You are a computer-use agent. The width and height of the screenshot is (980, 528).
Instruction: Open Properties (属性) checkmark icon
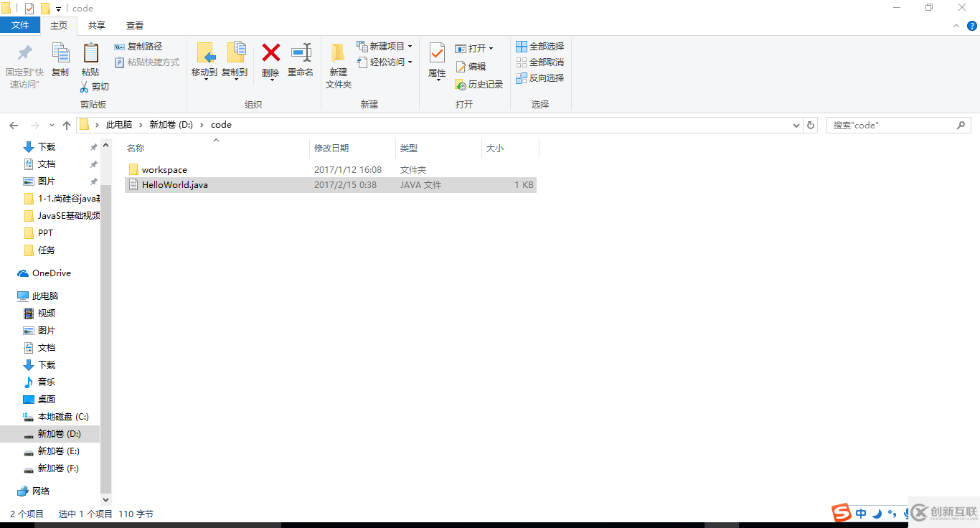pyautogui.click(x=437, y=53)
